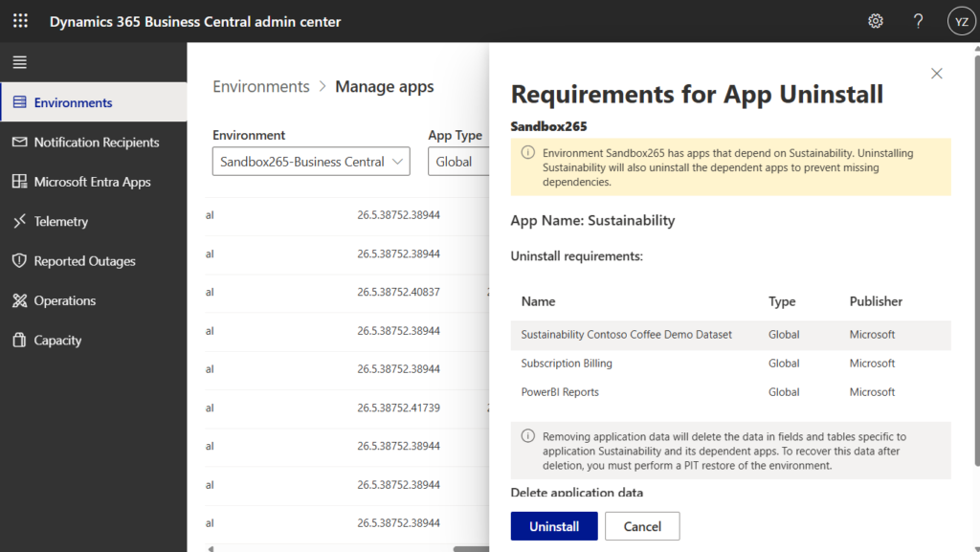This screenshot has width=980, height=552.
Task: Click the Capacity sidebar icon
Action: click(x=19, y=341)
